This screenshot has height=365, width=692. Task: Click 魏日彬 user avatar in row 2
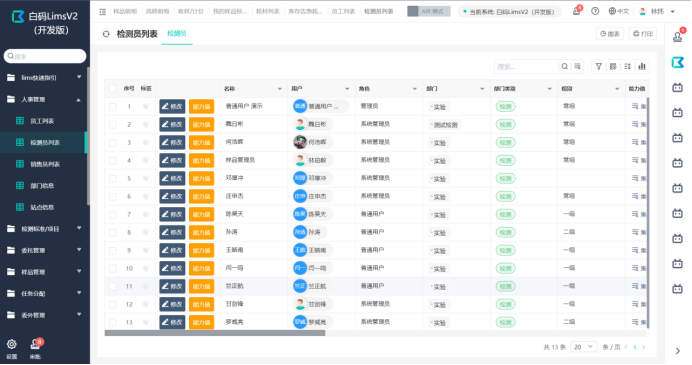pos(300,124)
